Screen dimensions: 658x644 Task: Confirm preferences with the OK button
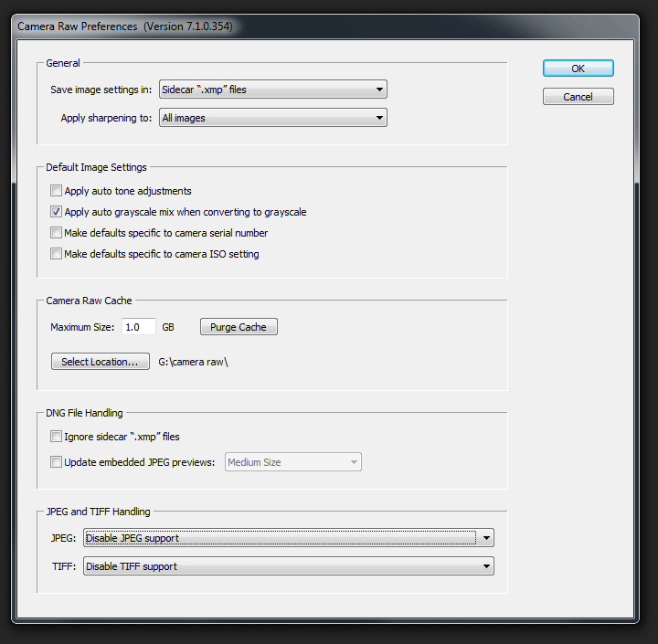(x=578, y=69)
